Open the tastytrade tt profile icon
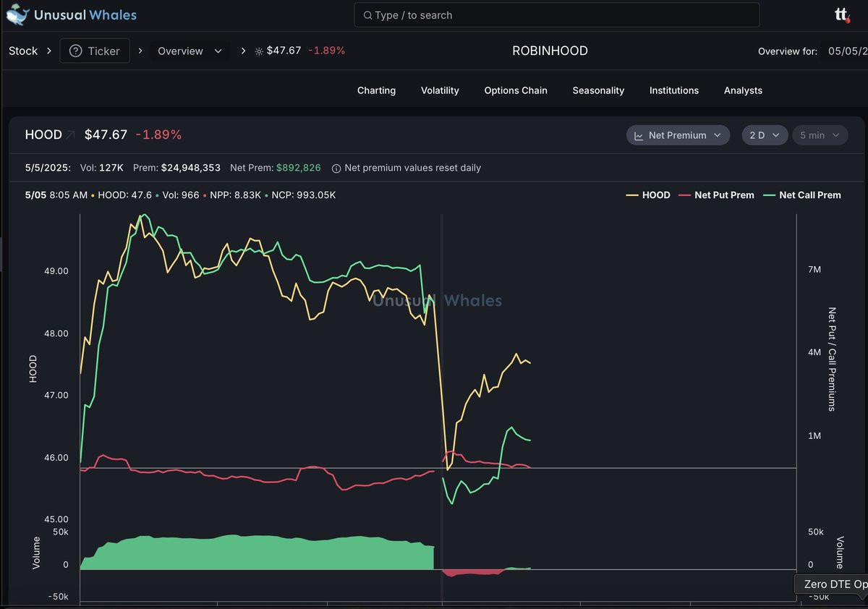The height and width of the screenshot is (609, 868). pyautogui.click(x=842, y=14)
